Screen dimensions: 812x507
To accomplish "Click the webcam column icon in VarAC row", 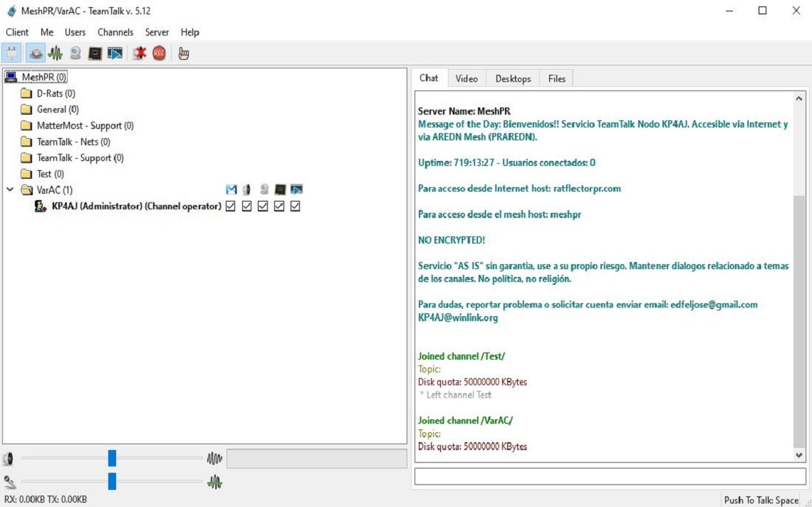I will tap(264, 189).
